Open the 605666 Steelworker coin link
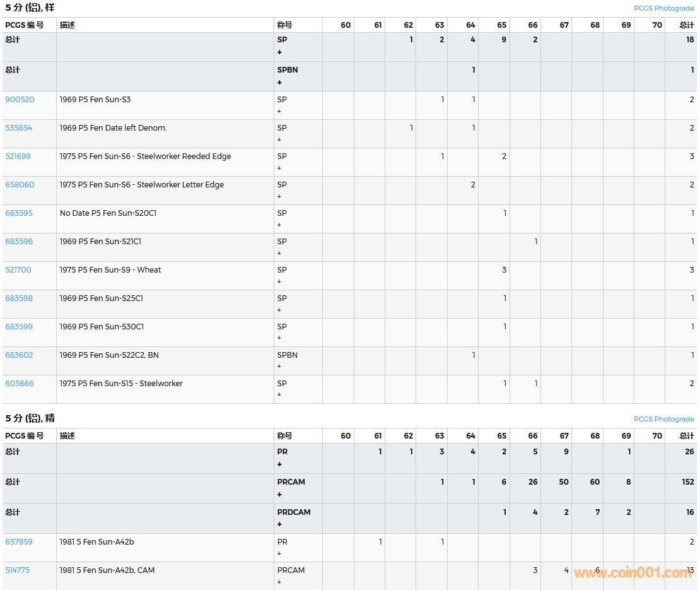The width and height of the screenshot is (700, 590). tap(20, 384)
